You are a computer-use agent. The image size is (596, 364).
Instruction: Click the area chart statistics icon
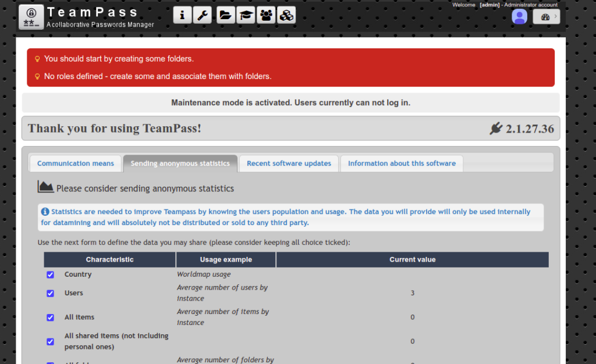[x=45, y=187]
